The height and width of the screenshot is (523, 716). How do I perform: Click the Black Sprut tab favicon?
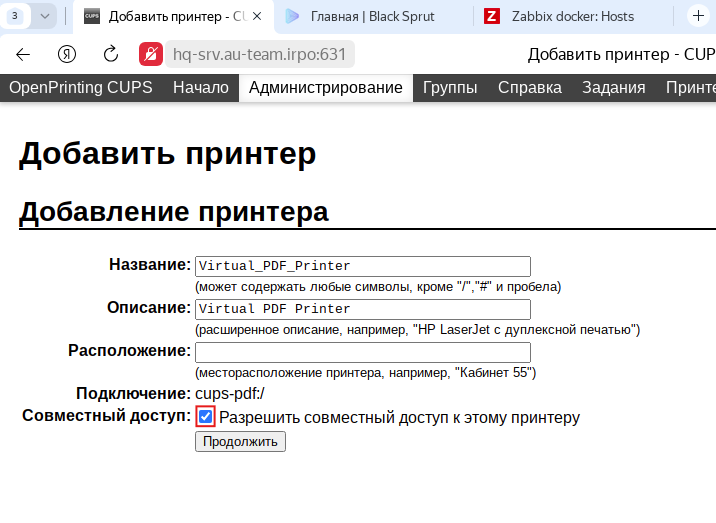[292, 16]
